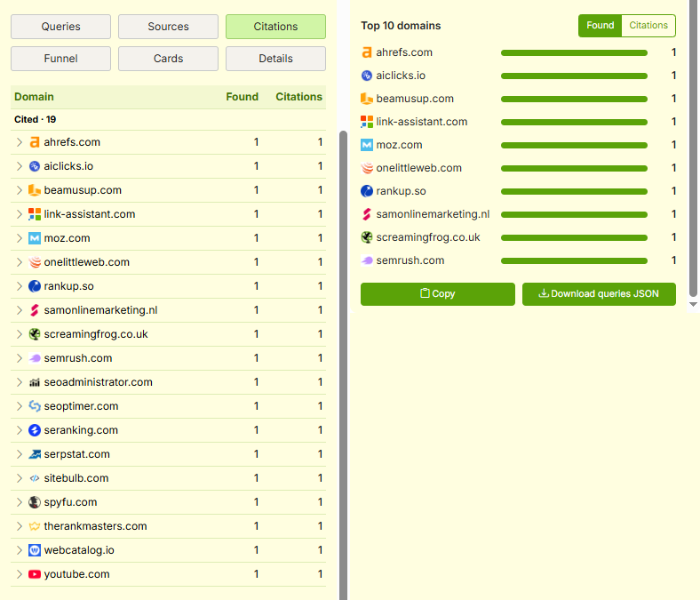Click the rankup.so progress bar in Top 10
This screenshot has width=700, height=600.
point(574,192)
